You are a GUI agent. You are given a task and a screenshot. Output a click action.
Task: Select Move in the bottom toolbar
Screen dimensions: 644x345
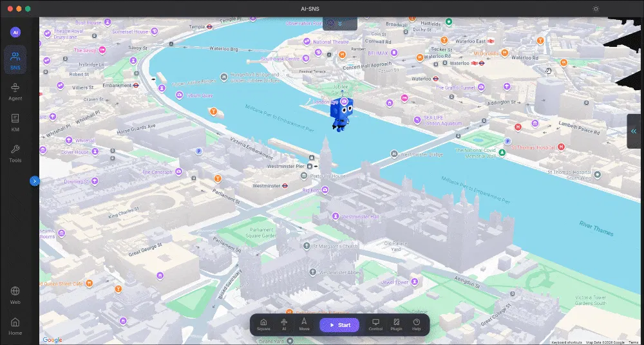pyautogui.click(x=305, y=324)
